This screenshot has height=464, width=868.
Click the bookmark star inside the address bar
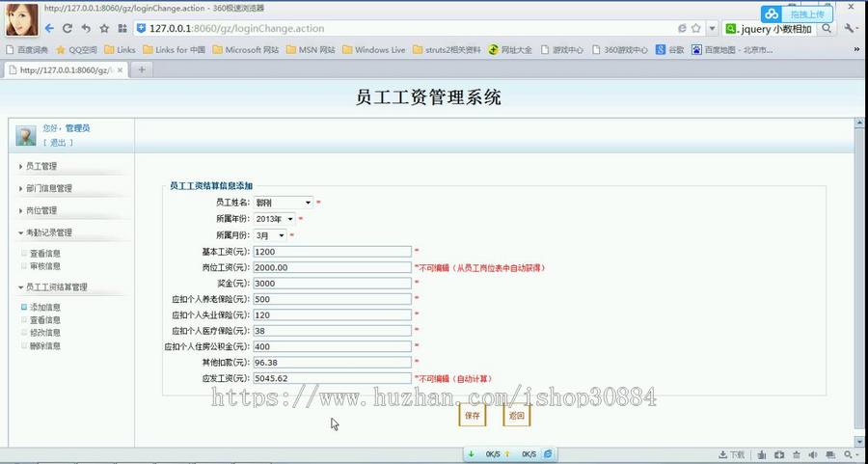pyautogui.click(x=695, y=28)
